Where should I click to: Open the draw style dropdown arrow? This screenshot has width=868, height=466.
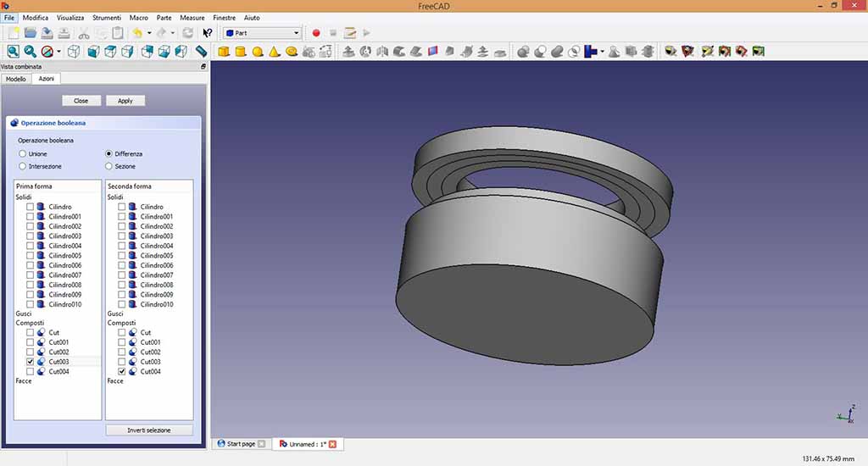[x=58, y=52]
